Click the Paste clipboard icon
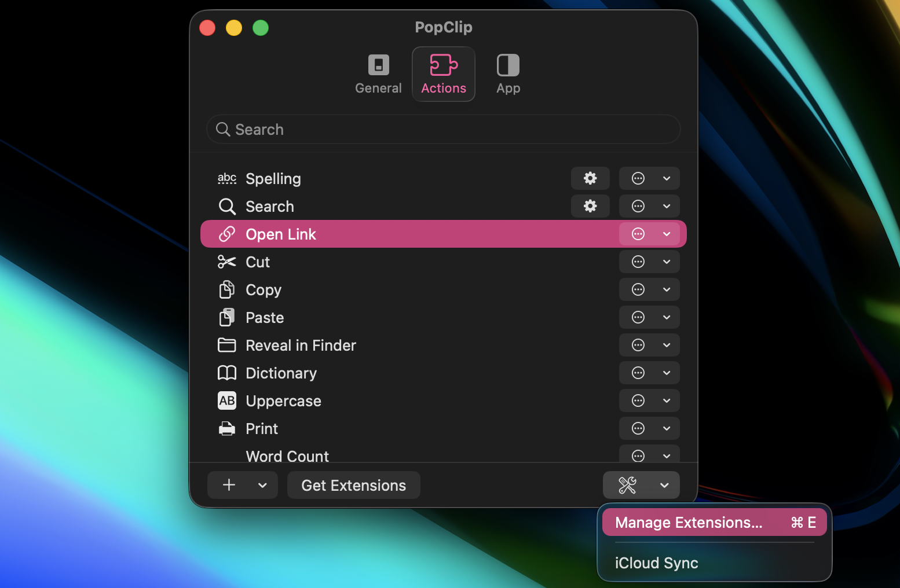900x588 pixels. point(227,317)
